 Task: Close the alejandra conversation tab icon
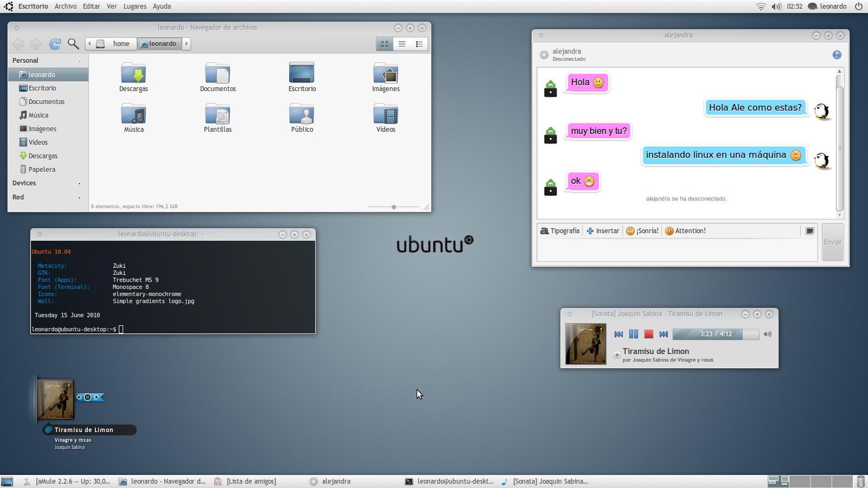point(544,55)
